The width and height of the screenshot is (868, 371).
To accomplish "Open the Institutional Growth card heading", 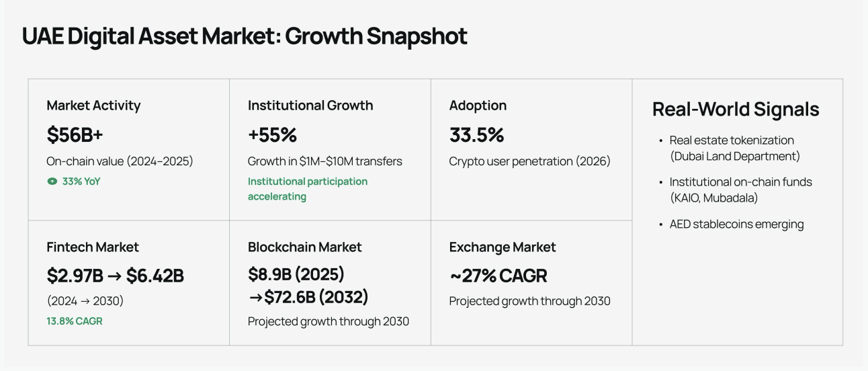I will tap(310, 106).
